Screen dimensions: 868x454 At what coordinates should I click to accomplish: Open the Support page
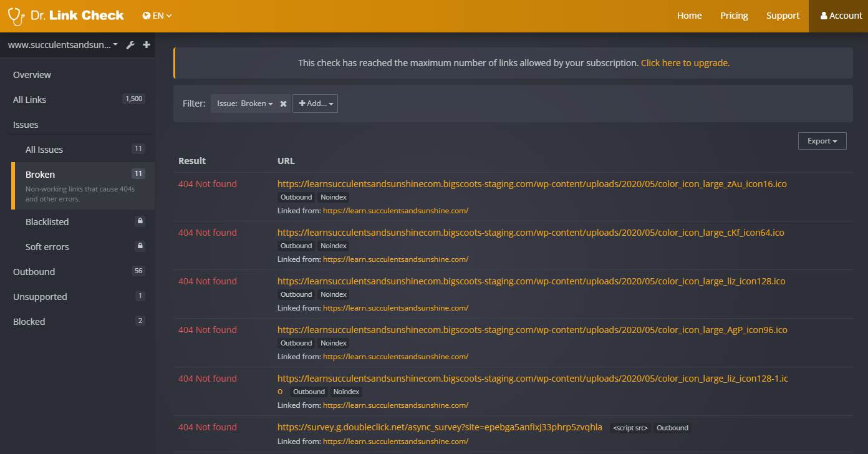783,16
